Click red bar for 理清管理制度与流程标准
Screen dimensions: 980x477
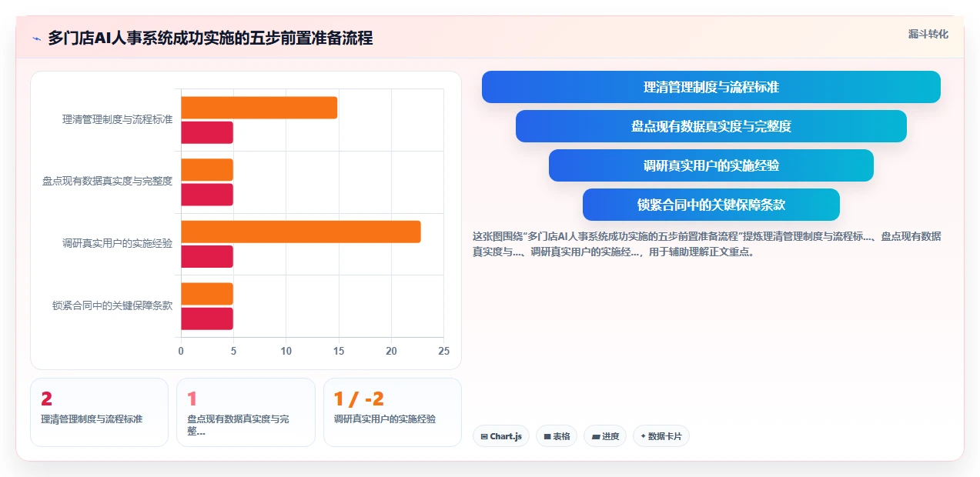tap(207, 132)
